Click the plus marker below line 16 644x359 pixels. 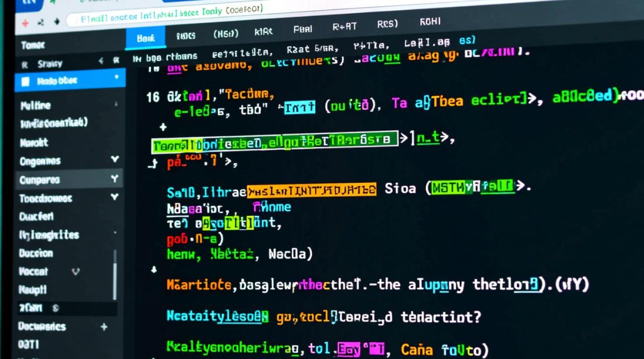click(x=163, y=127)
